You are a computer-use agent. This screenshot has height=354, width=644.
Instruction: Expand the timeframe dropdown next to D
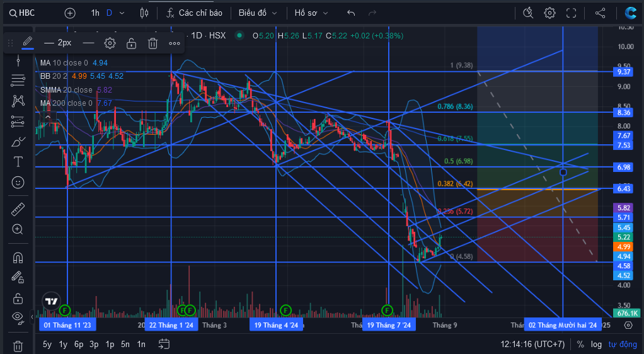click(122, 13)
